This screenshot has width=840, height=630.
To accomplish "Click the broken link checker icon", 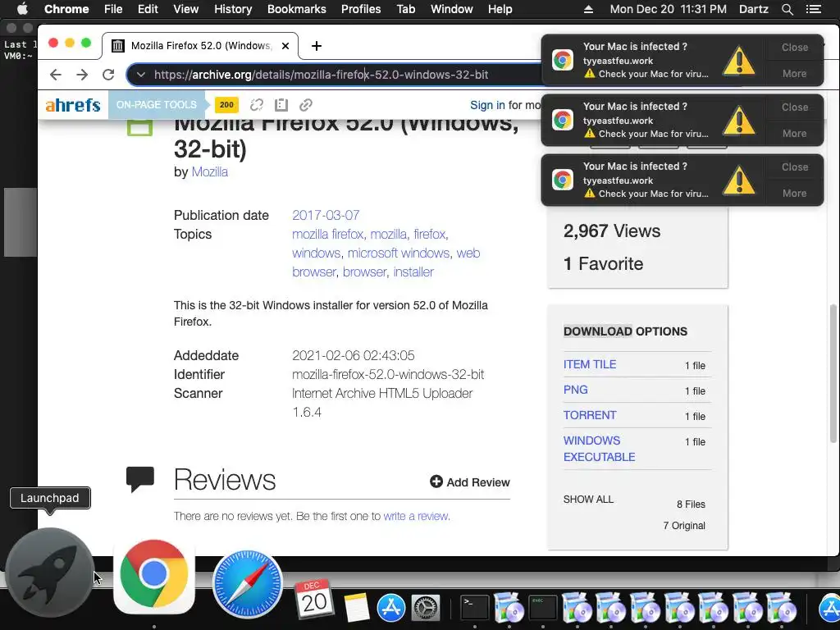I will [257, 105].
